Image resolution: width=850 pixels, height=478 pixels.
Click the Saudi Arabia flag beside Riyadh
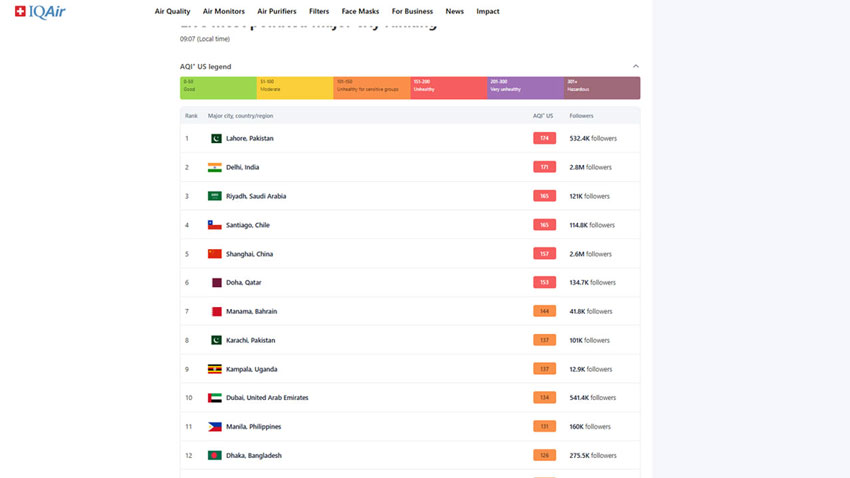click(x=215, y=196)
